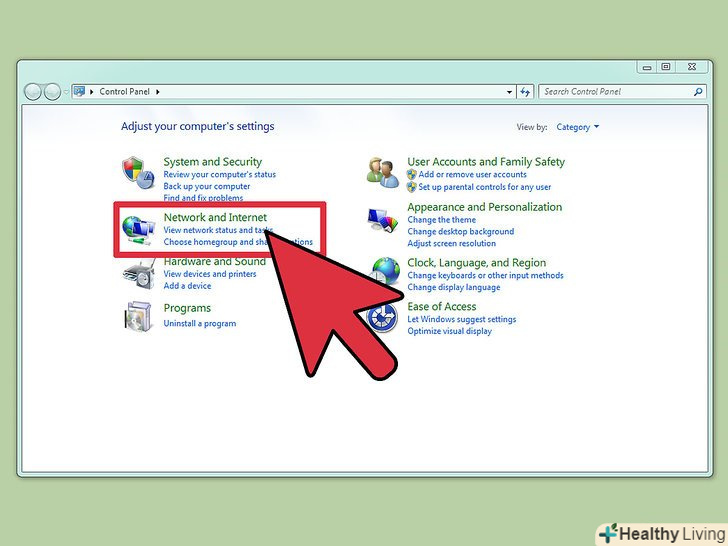Viewport: 728px width, 546px height.
Task: Click the Appearance and Personalization monitor icon
Action: tap(382, 220)
